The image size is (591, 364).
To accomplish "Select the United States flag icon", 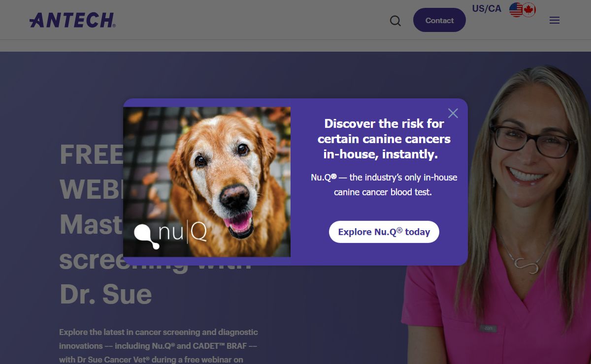I will 516,10.
